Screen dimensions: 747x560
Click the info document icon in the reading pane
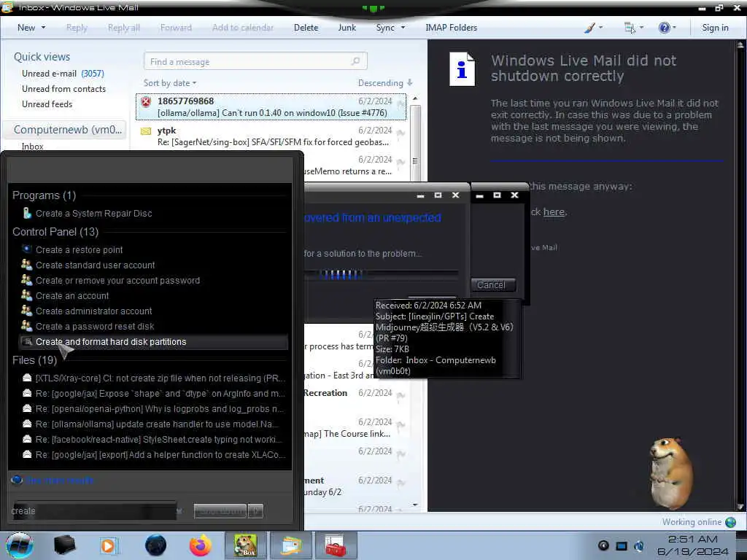click(x=462, y=69)
